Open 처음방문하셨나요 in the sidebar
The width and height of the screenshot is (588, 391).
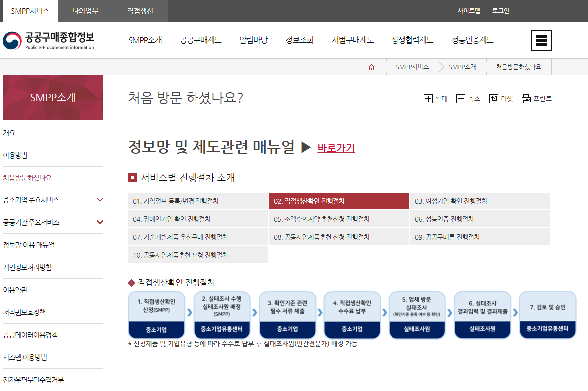53,178
